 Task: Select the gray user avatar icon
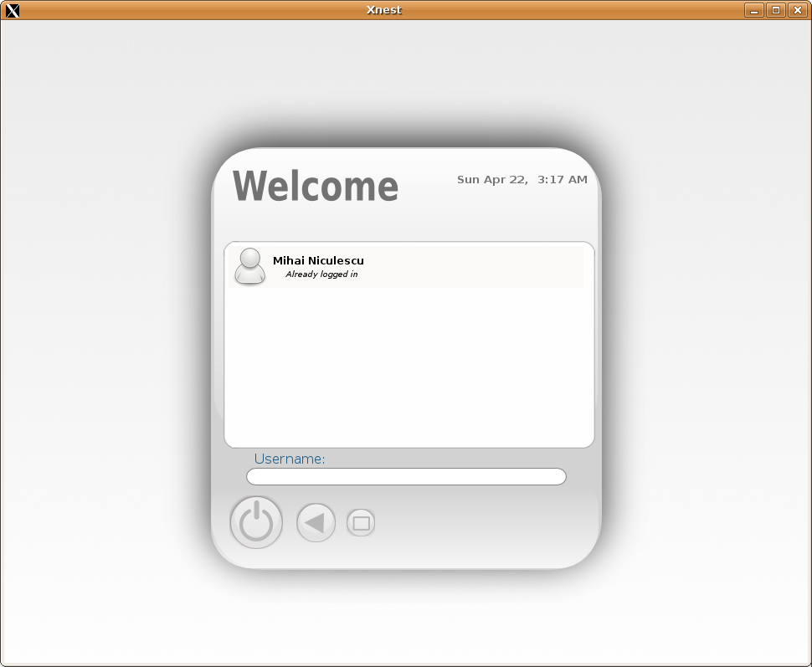250,265
